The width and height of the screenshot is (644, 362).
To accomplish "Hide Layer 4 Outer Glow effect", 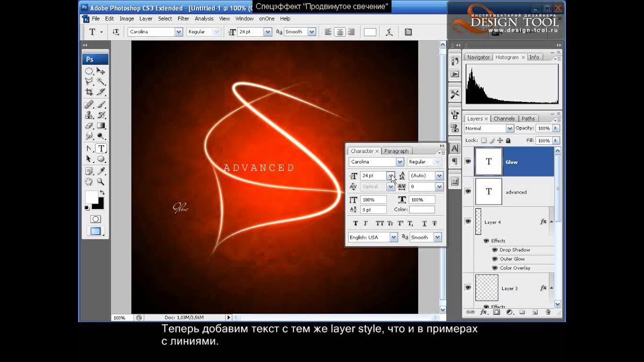I will [495, 259].
